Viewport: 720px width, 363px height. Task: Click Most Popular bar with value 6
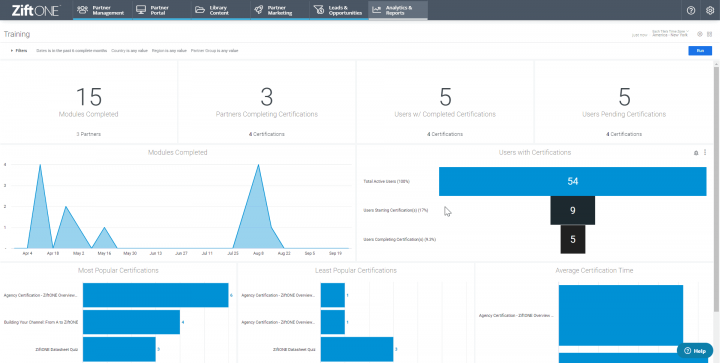[156, 295]
